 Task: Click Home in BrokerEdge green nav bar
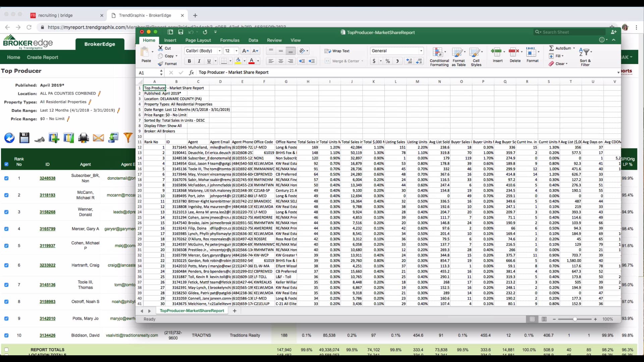click(x=13, y=57)
